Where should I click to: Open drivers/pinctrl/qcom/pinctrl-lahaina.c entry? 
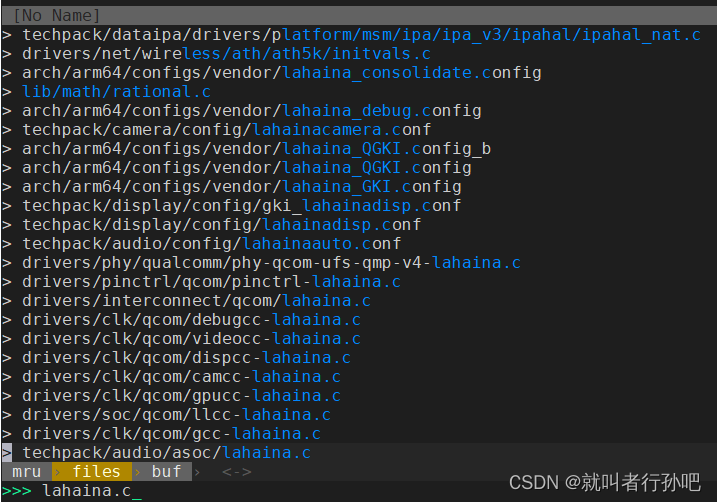pyautogui.click(x=211, y=282)
